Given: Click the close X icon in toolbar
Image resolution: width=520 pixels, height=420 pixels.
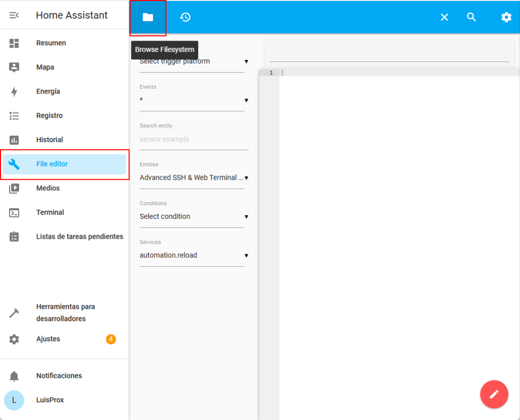Looking at the screenshot, I should click(x=444, y=17).
